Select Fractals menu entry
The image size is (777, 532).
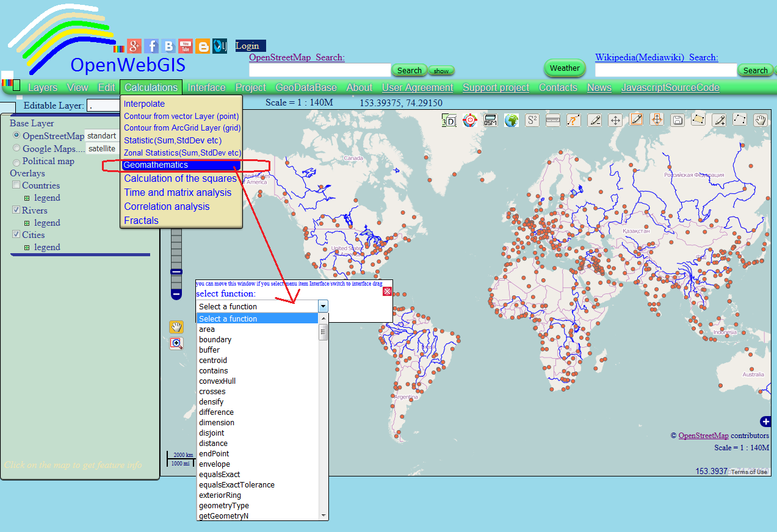pos(141,220)
